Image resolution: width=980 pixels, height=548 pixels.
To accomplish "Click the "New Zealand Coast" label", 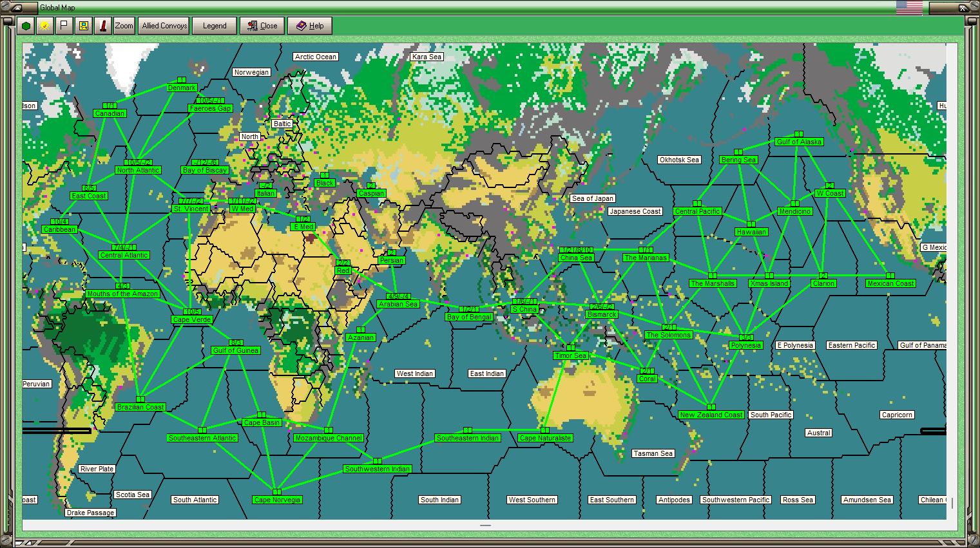I will (x=711, y=415).
